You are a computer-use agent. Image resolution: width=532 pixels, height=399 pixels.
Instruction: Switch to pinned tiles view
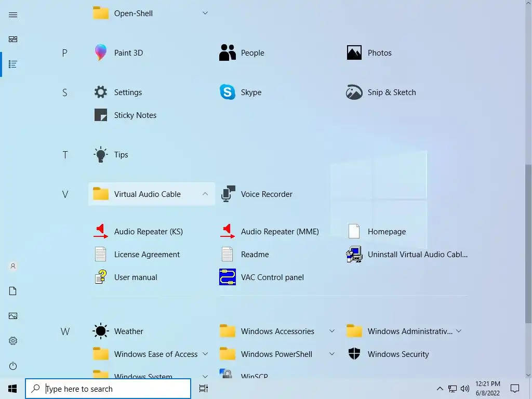pos(13,39)
